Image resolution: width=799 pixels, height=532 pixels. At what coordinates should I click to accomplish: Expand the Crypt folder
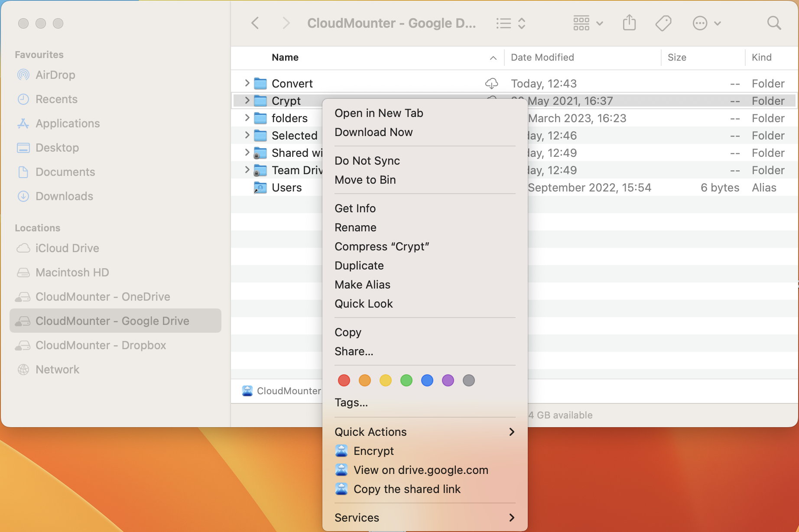point(247,100)
